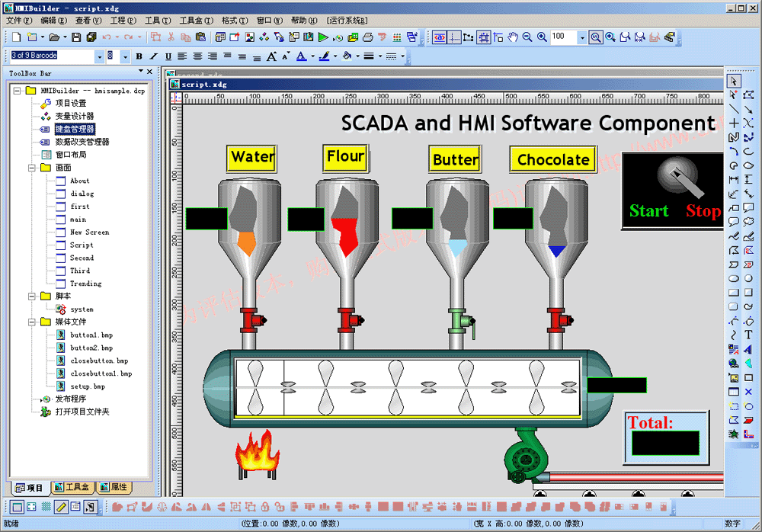Viewport: 762px width, 532px height.
Task: Toggle Bold text formatting
Action: pos(139,56)
